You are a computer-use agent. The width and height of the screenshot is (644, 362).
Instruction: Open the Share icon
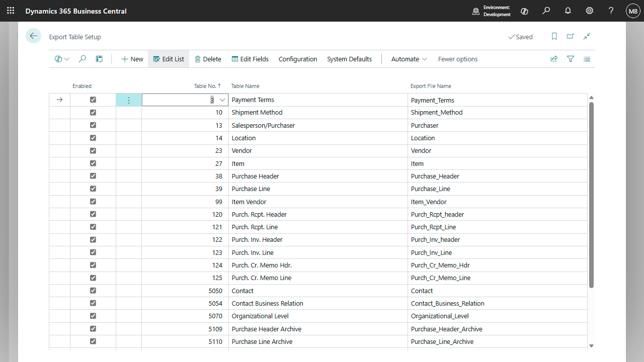[x=554, y=59]
